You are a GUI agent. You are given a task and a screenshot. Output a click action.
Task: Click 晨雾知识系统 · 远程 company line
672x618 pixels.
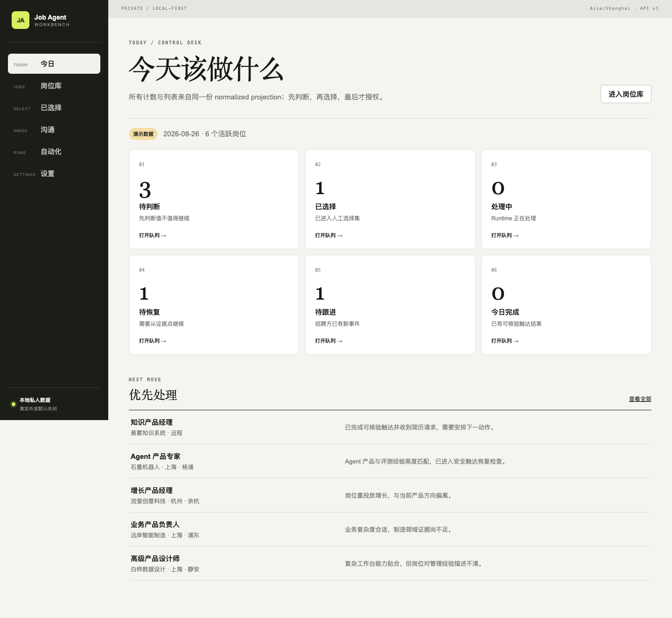(156, 433)
